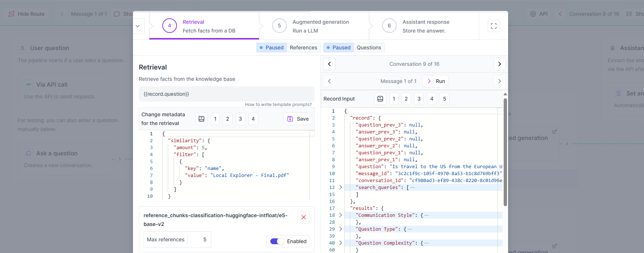Screen dimensions: 644x253
Task: Click the User question node heading
Action: pyautogui.click(x=49, y=48)
